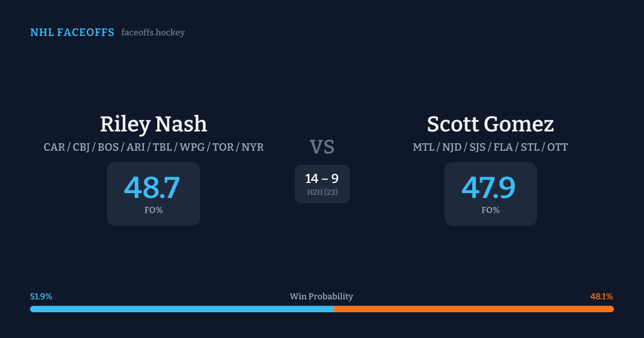Select OTT in Scott Gomez's team list
Image resolution: width=644 pixels, height=338 pixels.
click(x=557, y=147)
